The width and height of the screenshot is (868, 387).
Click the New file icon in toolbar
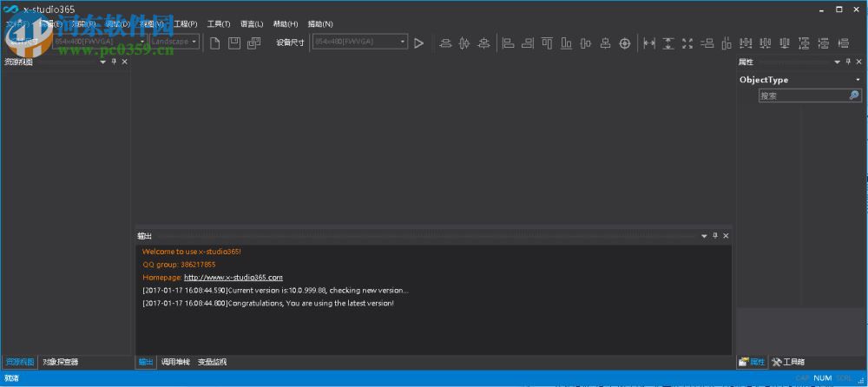point(214,43)
